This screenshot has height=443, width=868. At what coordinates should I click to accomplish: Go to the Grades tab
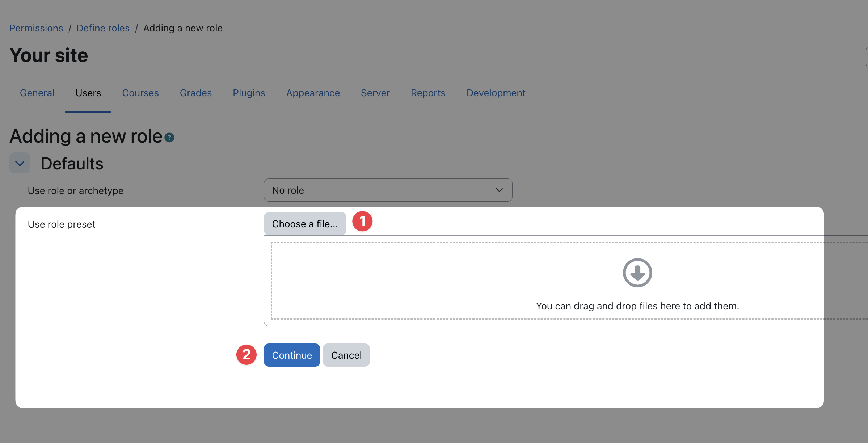(x=196, y=93)
